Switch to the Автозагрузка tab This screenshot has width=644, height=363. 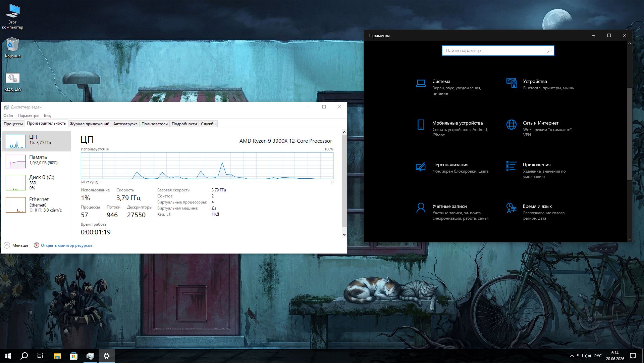pos(125,124)
